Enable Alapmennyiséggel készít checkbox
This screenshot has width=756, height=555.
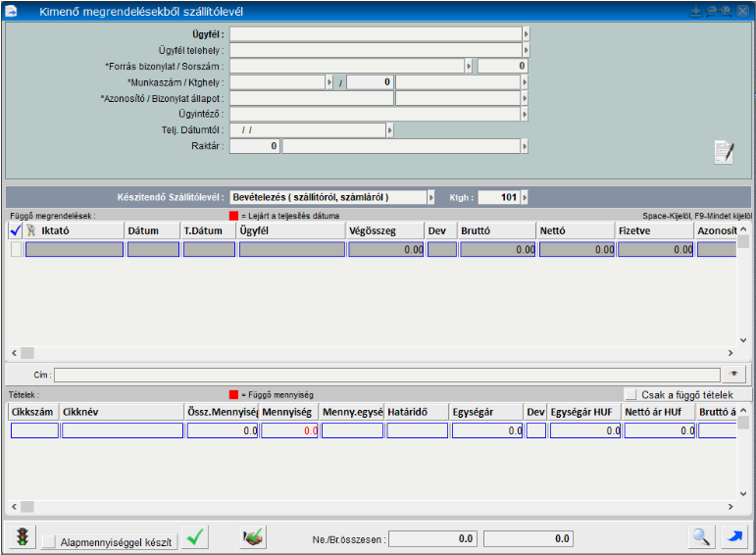click(49, 542)
